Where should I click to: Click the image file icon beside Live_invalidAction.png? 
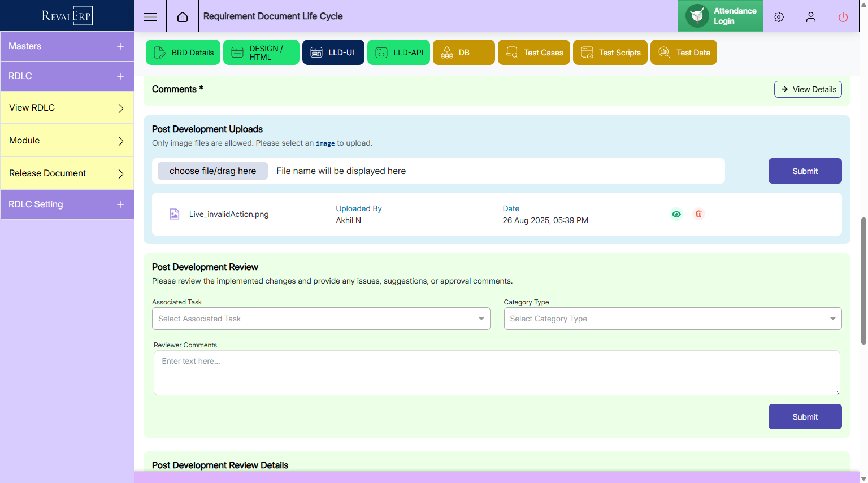pyautogui.click(x=175, y=214)
